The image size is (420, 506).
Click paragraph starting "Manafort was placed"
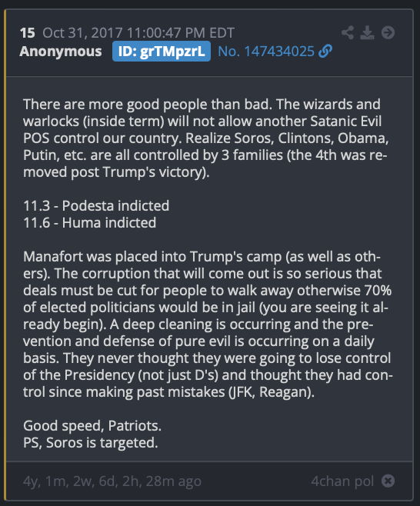point(208,325)
